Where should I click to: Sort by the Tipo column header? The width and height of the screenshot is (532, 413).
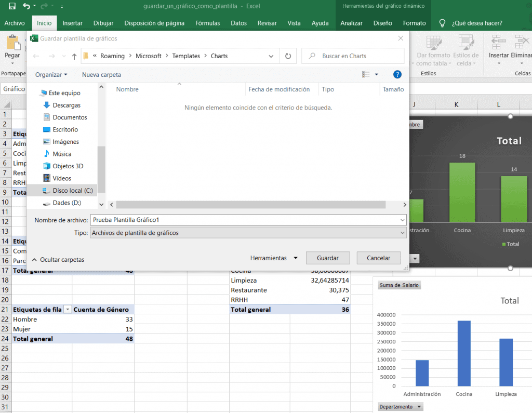pos(328,89)
